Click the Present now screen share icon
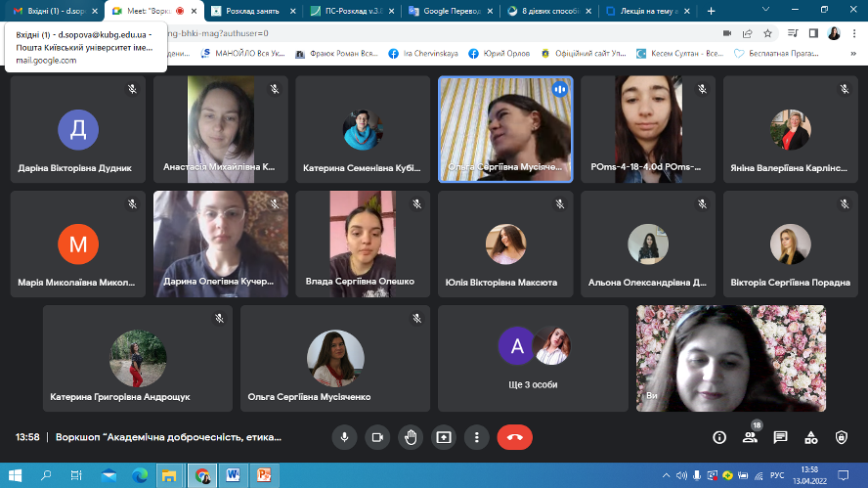The height and width of the screenshot is (488, 868). click(444, 437)
